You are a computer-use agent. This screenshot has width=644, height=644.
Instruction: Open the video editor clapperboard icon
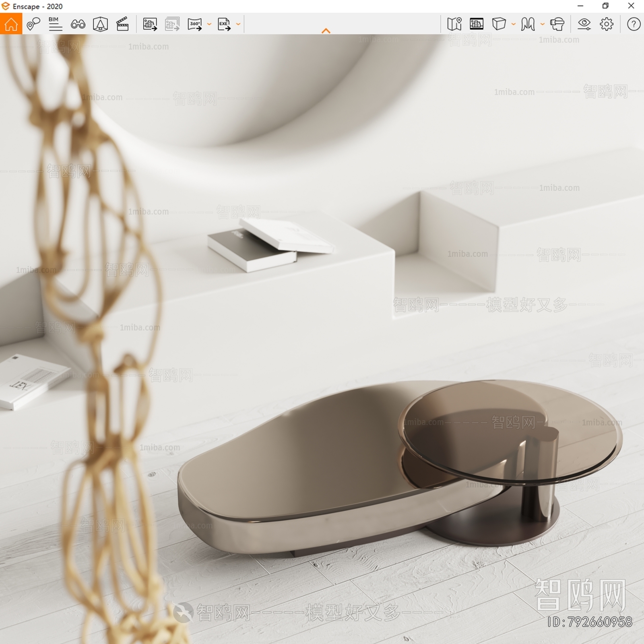122,24
